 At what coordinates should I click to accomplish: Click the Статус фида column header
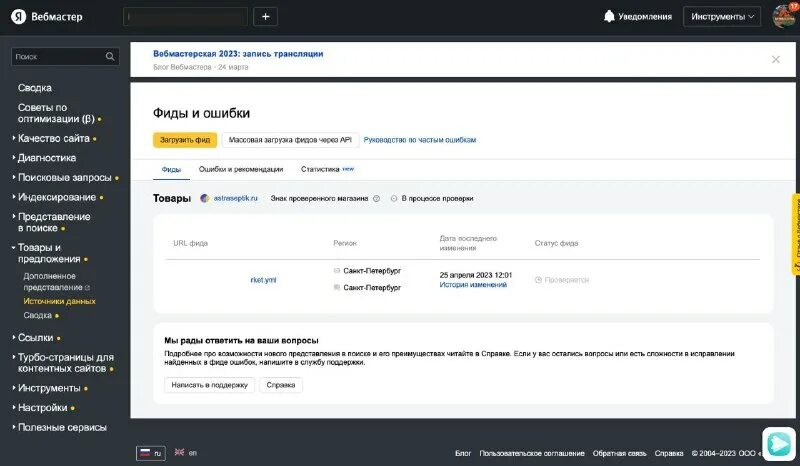(x=556, y=243)
